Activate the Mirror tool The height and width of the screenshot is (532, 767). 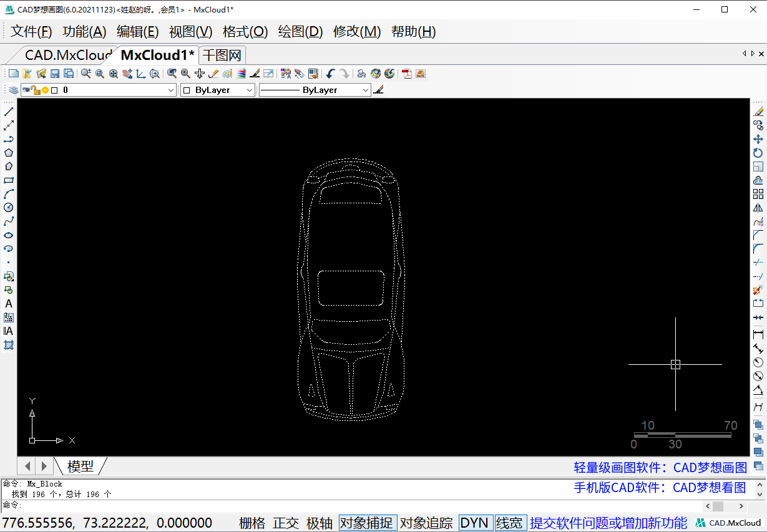pos(758,208)
